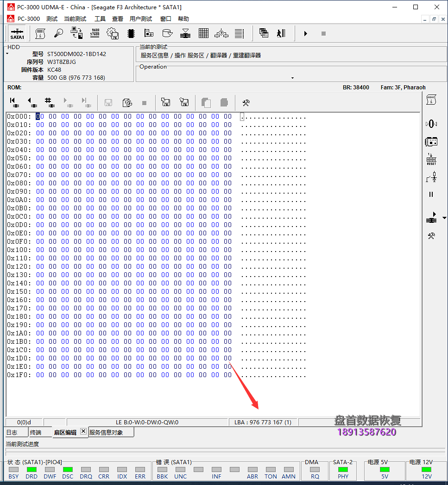This screenshot has height=485, width=448.
Task: Switch to the 日志 tab
Action: 16,432
